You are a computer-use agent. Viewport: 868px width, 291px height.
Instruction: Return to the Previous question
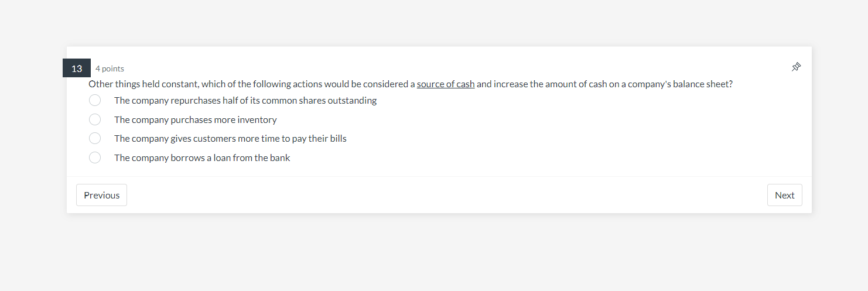[101, 195]
